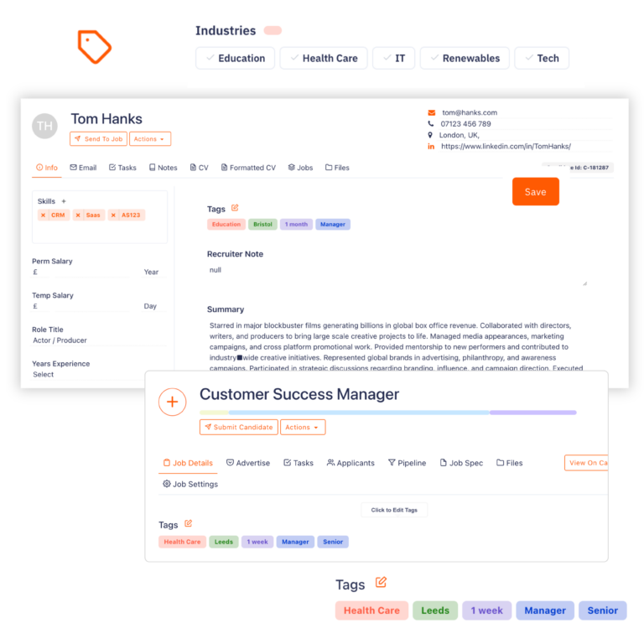Edit candidate tags pencil icon
The image size is (644, 644).
coord(235,208)
